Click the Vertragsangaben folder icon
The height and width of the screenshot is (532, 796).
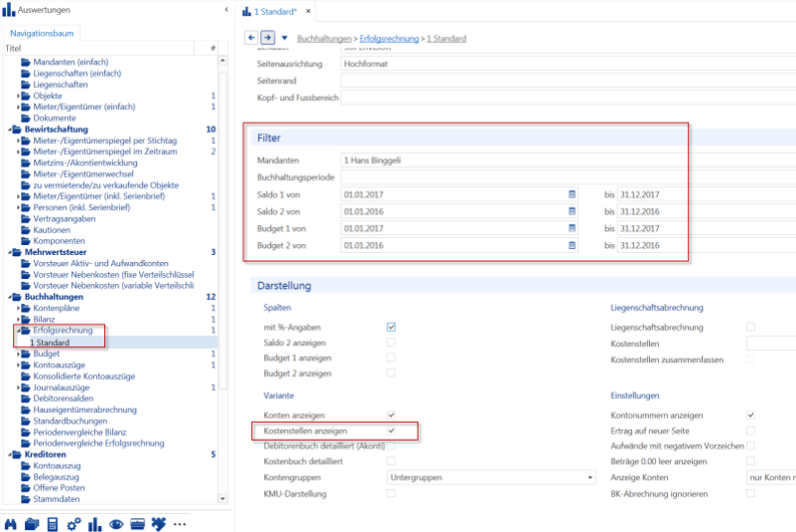pyautogui.click(x=26, y=218)
